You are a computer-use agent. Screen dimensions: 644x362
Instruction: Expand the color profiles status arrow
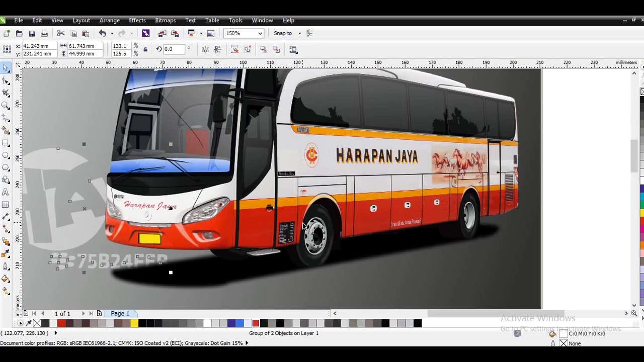pos(247,343)
